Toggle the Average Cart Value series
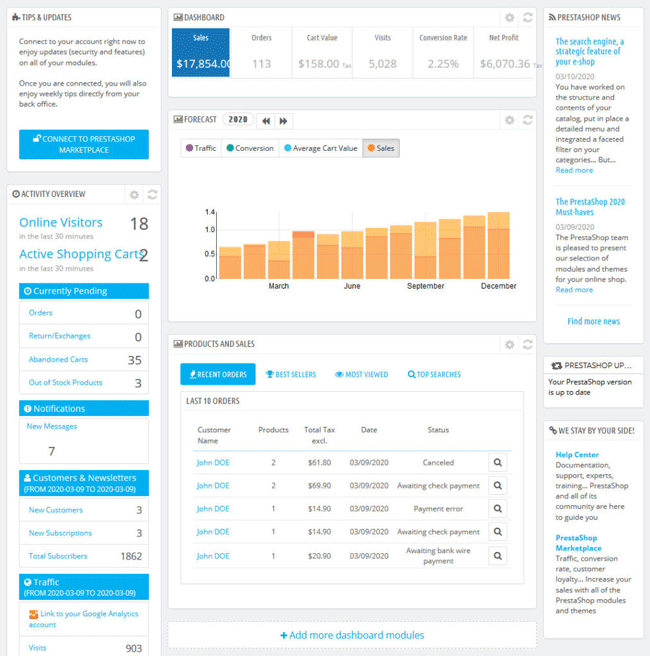This screenshot has height=656, width=650. pos(321,148)
